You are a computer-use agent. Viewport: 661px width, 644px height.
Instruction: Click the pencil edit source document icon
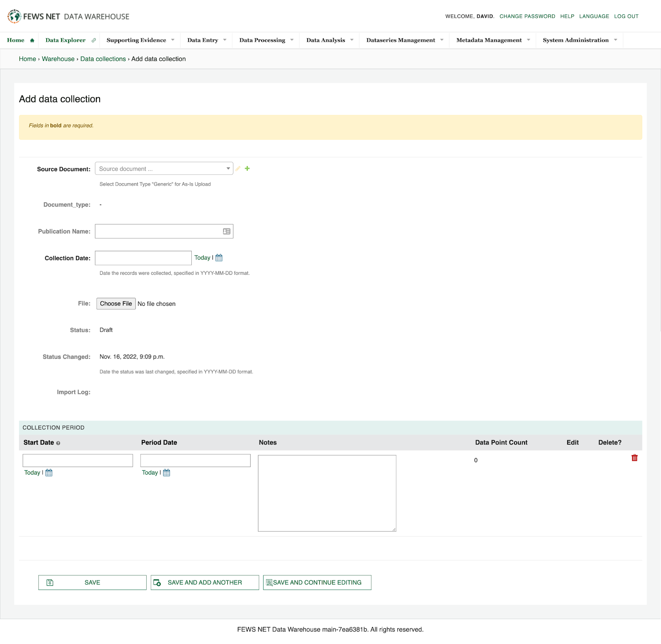238,169
